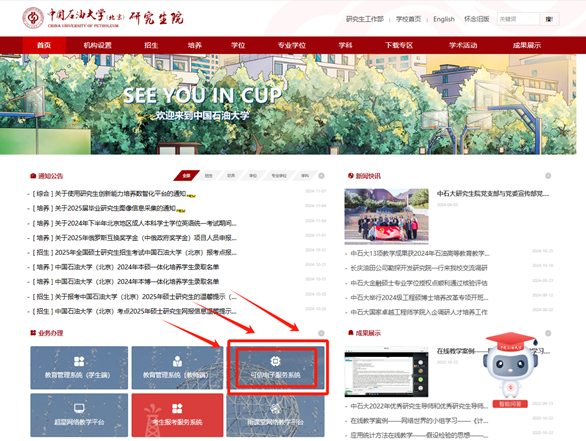Open 雨课堂网络教学平台 tile icon
Image resolution: width=586 pixels, height=441 pixels.
pyautogui.click(x=275, y=408)
